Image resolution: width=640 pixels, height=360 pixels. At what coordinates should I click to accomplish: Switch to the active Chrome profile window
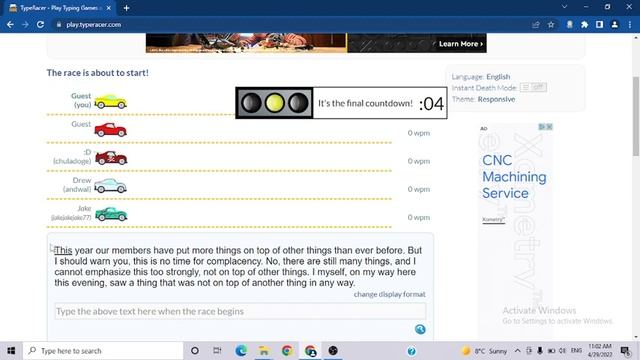(x=310, y=351)
